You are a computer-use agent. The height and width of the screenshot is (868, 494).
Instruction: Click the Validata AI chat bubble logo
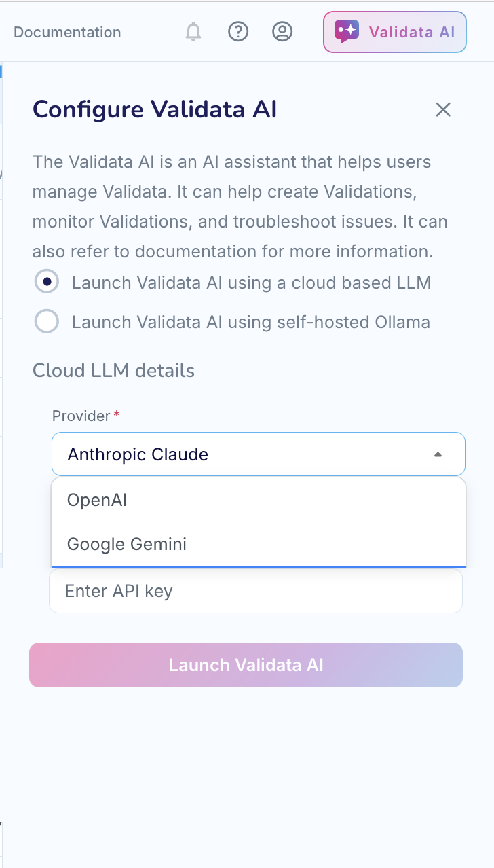(347, 31)
